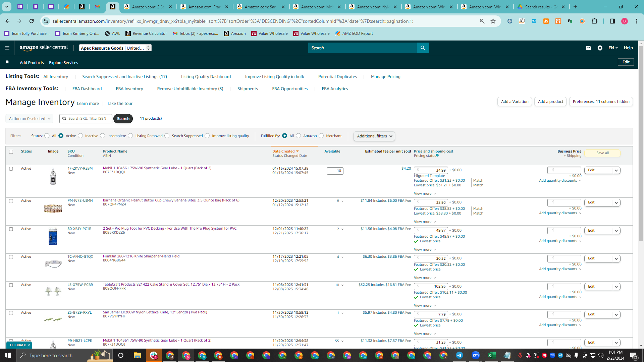Open Edit dropdown arrow for Cake Stand row

(616, 287)
